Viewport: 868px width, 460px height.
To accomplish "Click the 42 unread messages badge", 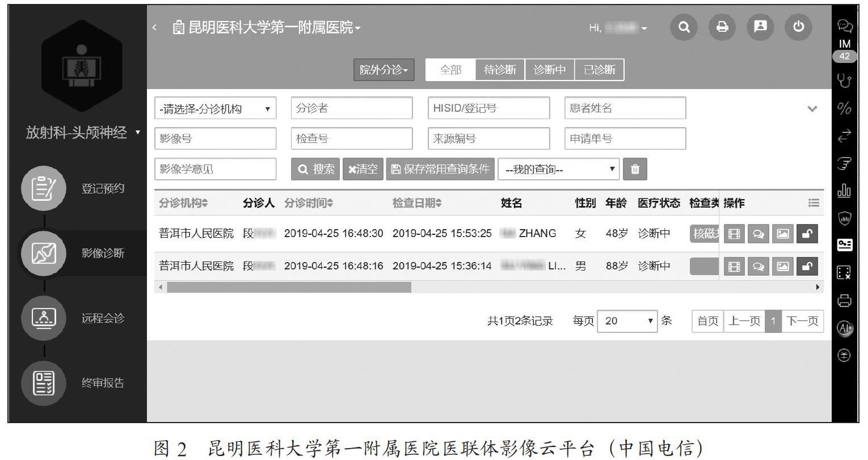I will click(x=845, y=56).
